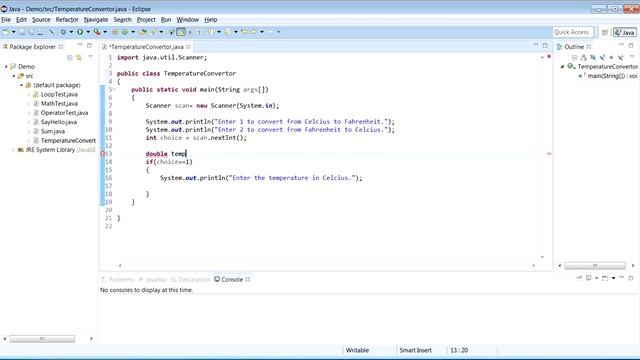Click the fold toggle on line 5
This screenshot has width=640, height=360.
[x=115, y=89]
